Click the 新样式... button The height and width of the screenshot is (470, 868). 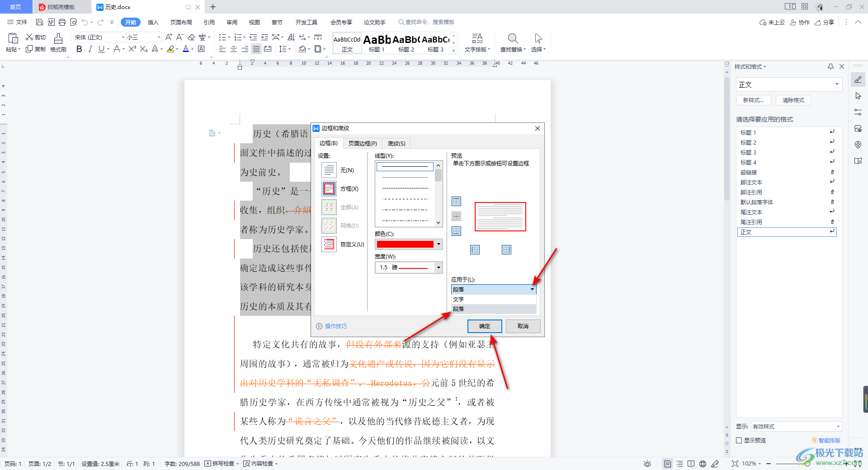coord(754,100)
